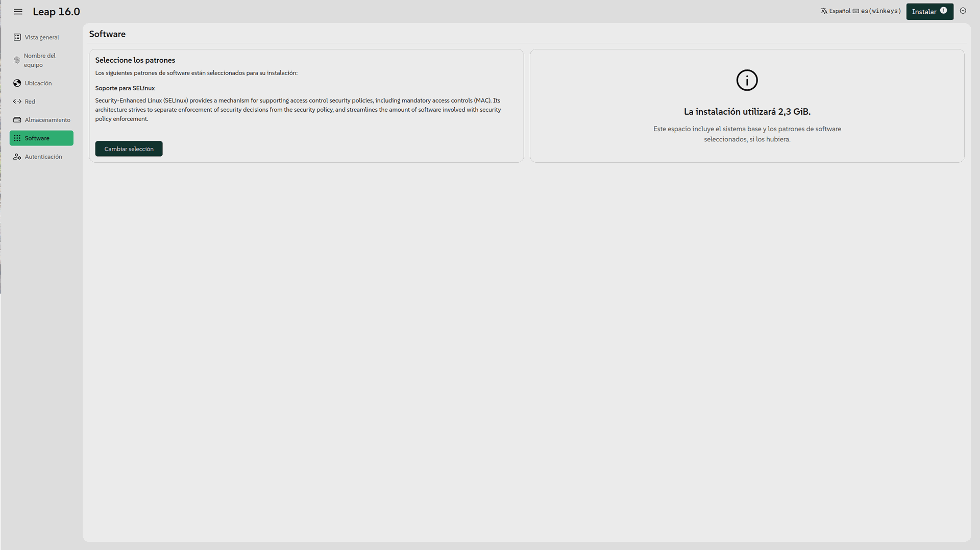Click the Nombre del equipo fingerprint icon
The image size is (980, 550).
[x=17, y=60]
